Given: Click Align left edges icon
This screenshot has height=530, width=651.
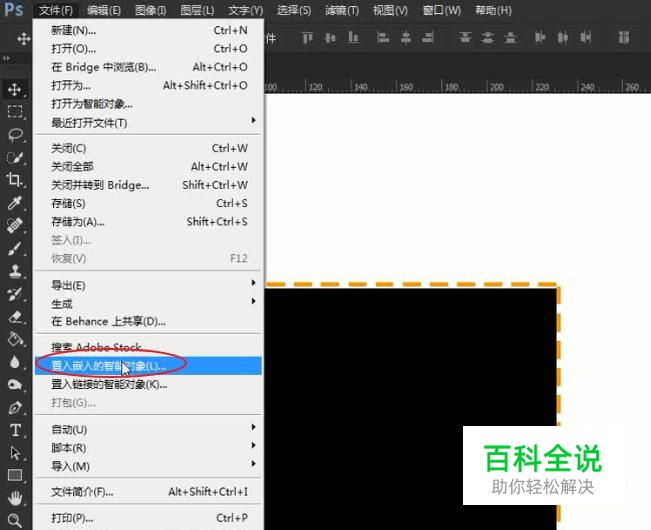Looking at the screenshot, I should coord(383,38).
